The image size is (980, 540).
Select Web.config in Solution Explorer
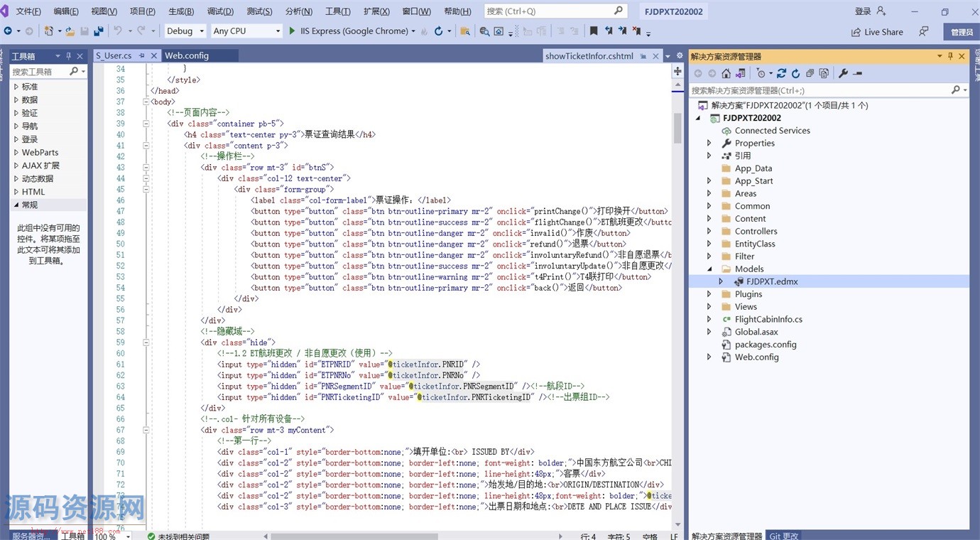click(x=756, y=357)
